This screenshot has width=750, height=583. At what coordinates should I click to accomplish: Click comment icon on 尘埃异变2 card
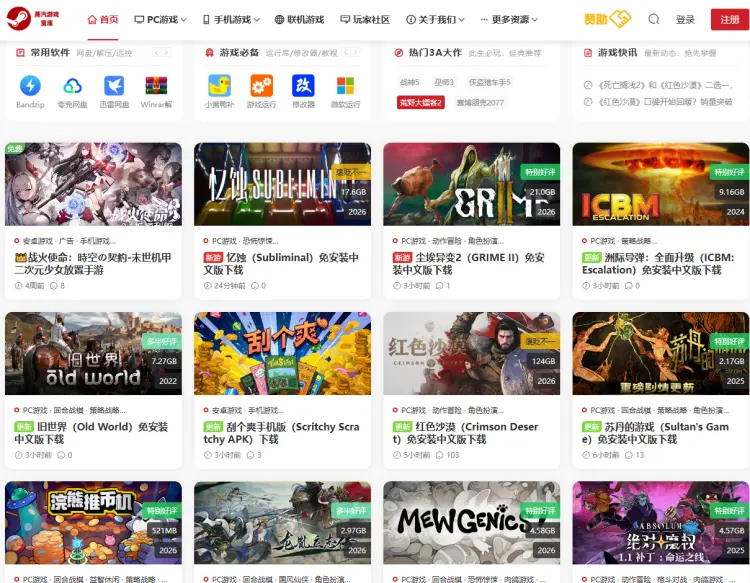439,286
